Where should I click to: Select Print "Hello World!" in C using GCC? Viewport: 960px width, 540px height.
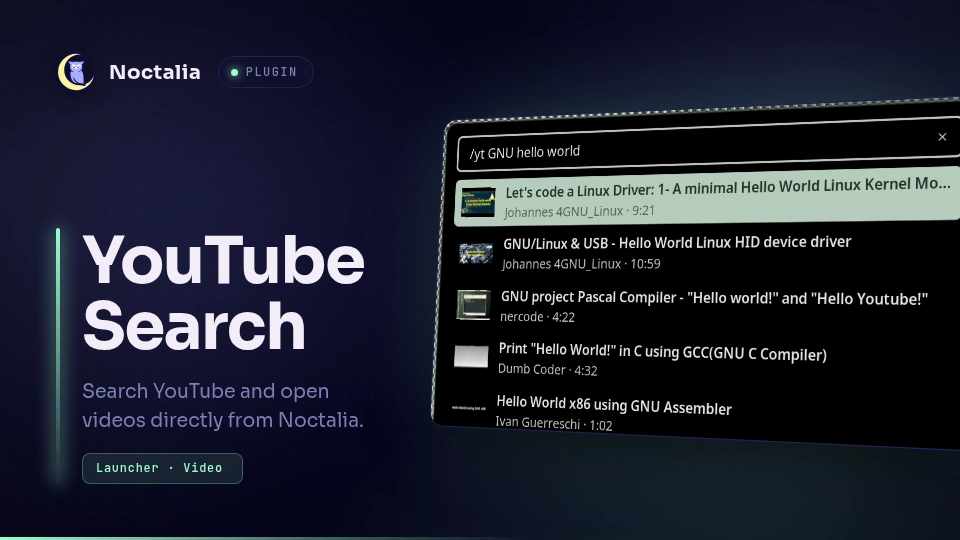pos(703,359)
